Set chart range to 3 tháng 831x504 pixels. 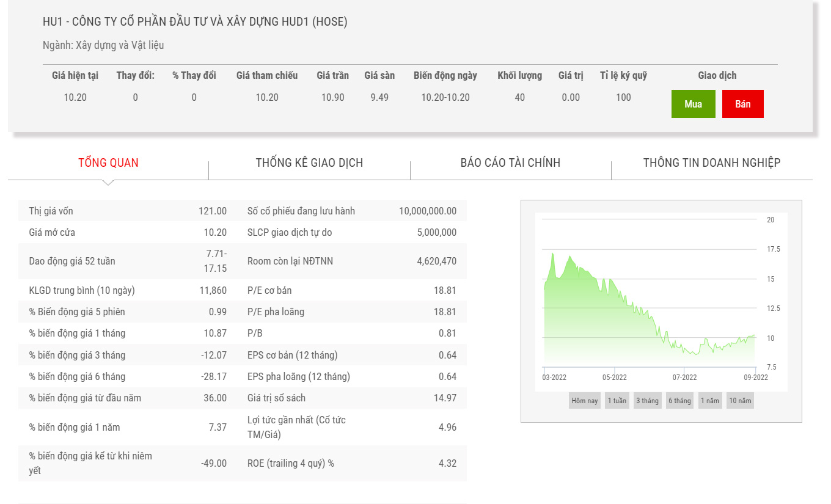click(647, 401)
